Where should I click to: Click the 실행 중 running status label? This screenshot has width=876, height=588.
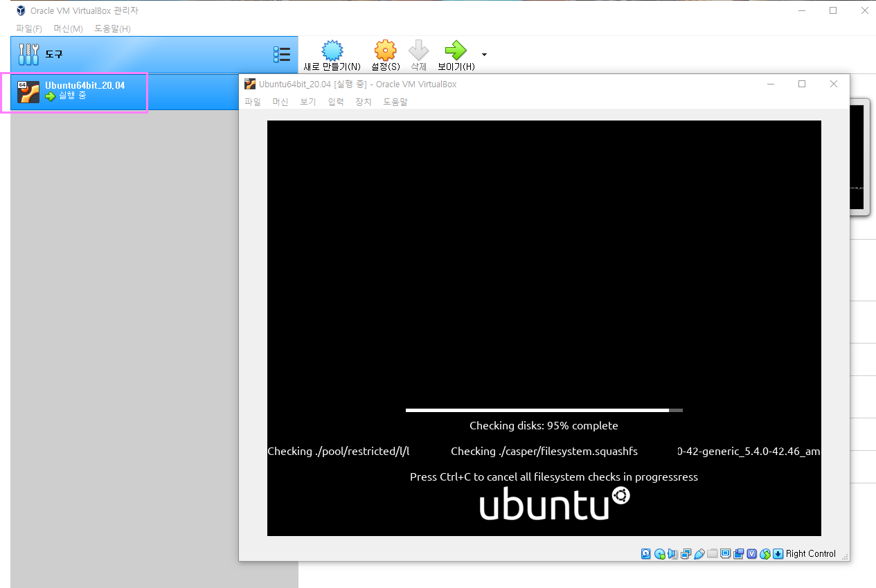(x=73, y=96)
